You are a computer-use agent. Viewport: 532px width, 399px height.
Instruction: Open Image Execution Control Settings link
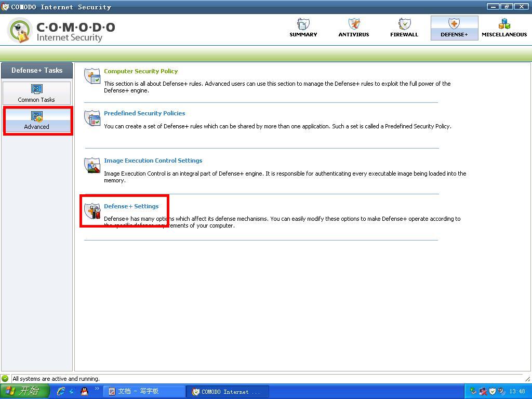pyautogui.click(x=153, y=161)
